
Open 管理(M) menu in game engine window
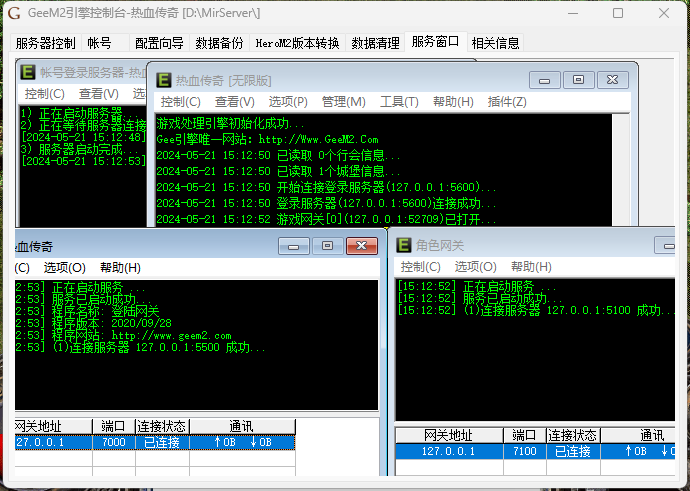click(x=344, y=102)
